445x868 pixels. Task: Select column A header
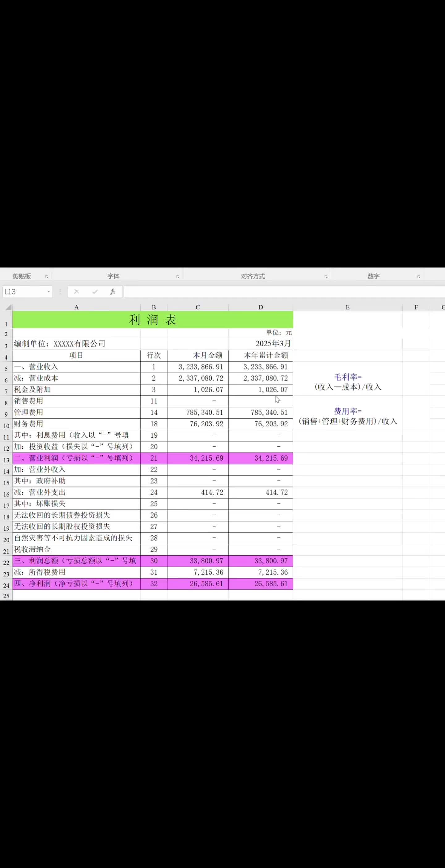tap(77, 307)
